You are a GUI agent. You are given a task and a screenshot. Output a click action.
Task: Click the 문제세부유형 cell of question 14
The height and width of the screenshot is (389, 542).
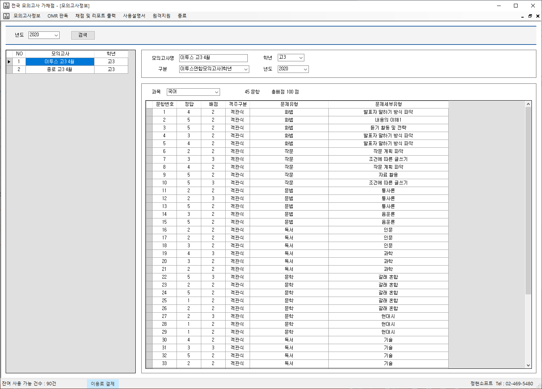(x=388, y=214)
